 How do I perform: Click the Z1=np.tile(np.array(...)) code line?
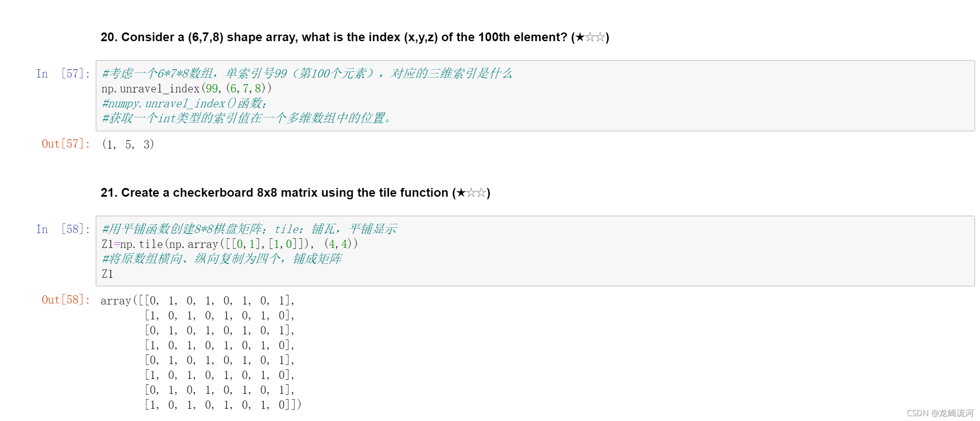(230, 244)
